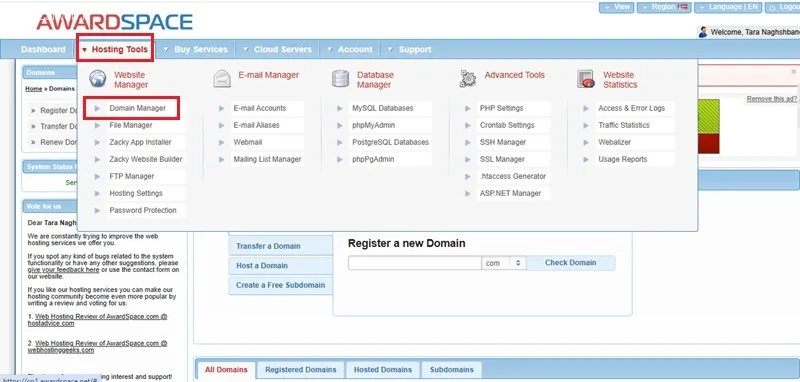Screen dimensions: 800x382
Task: Switch to the All Domains tab
Action: pyautogui.click(x=226, y=370)
